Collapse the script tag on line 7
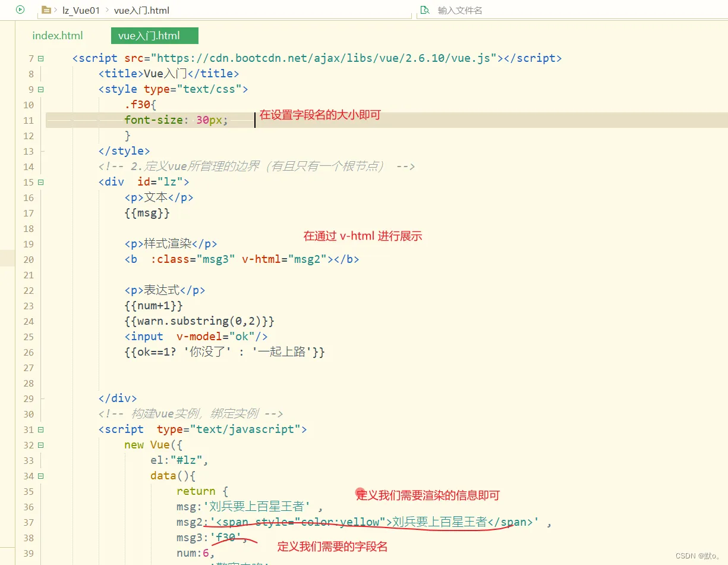728x565 pixels. (40, 58)
